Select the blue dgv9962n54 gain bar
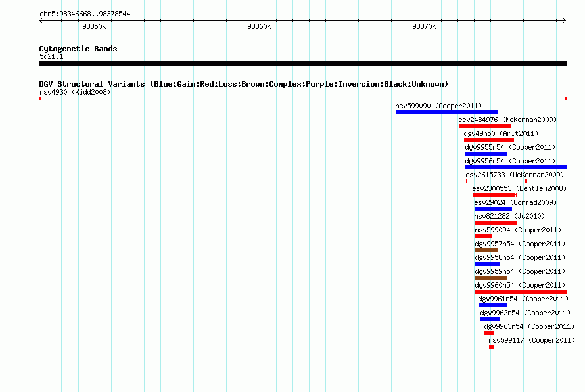Screen dimensions: 585x392 (x=490, y=319)
